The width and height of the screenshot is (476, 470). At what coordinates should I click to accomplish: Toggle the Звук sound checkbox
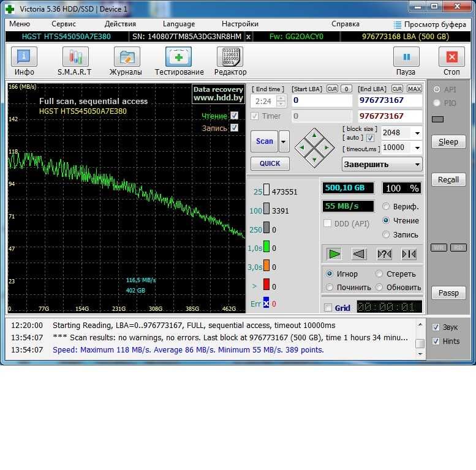coord(436,327)
